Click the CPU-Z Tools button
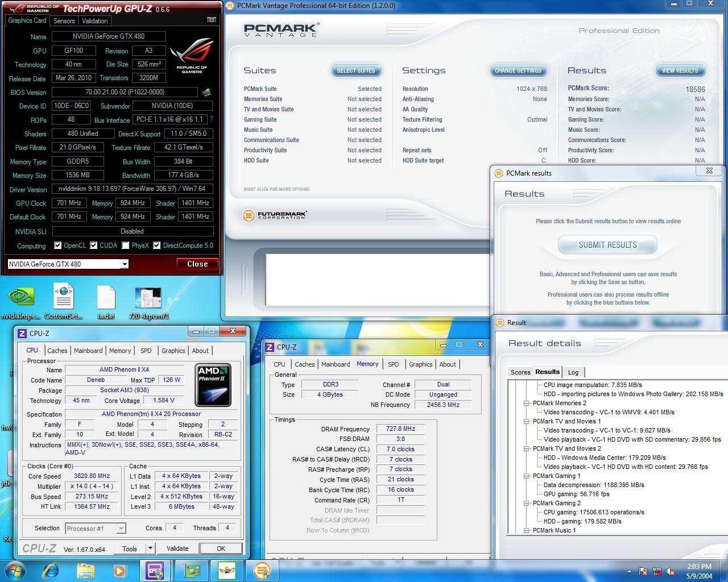728x582 pixels. [x=130, y=548]
